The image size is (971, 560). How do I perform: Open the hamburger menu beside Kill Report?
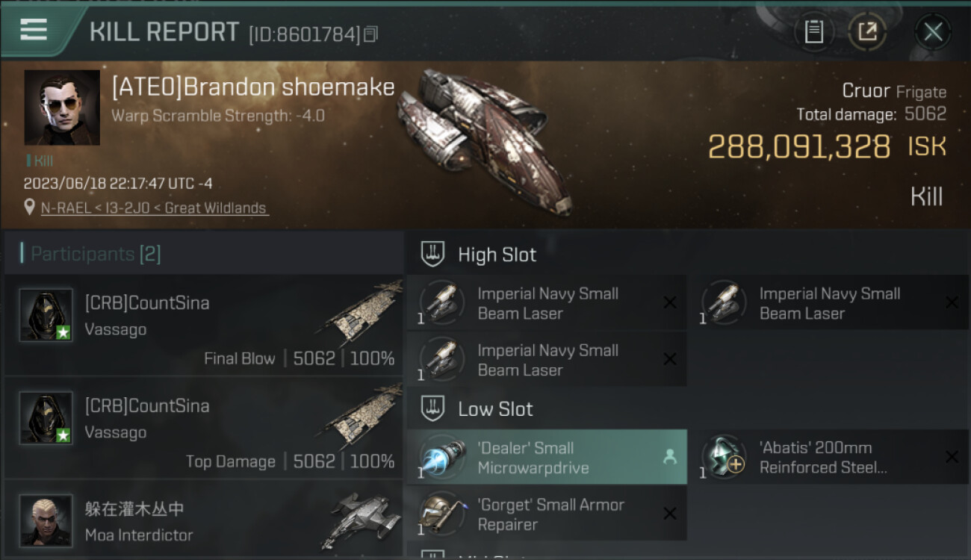34,30
